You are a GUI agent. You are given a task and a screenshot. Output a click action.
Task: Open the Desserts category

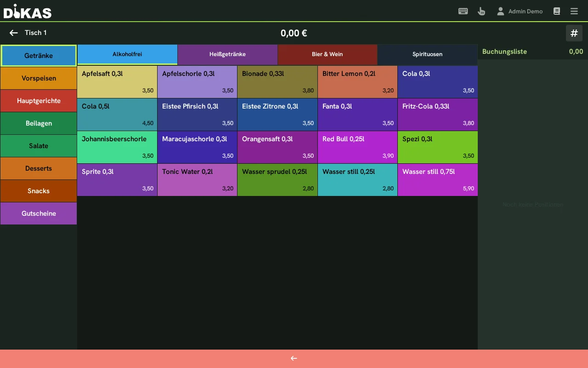(39, 168)
